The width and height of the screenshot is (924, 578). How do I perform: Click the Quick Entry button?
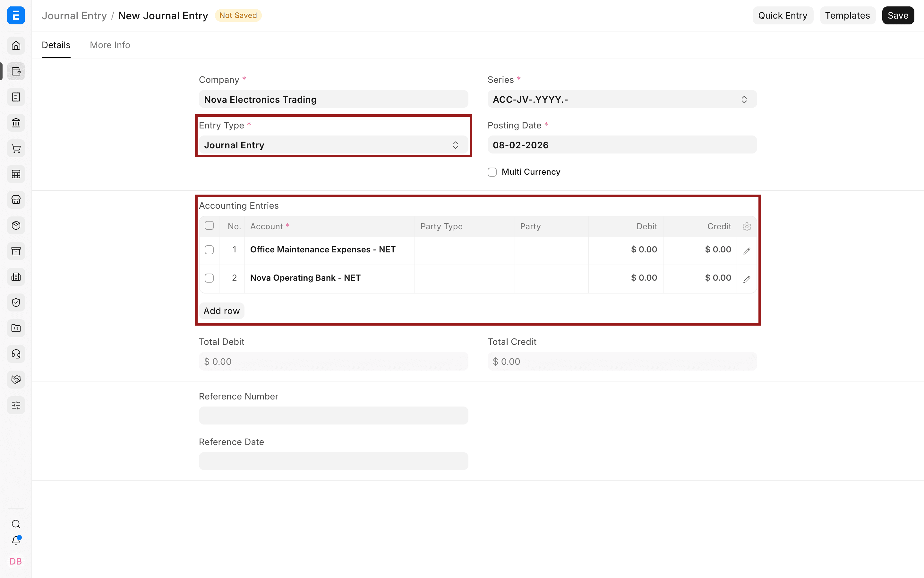783,15
